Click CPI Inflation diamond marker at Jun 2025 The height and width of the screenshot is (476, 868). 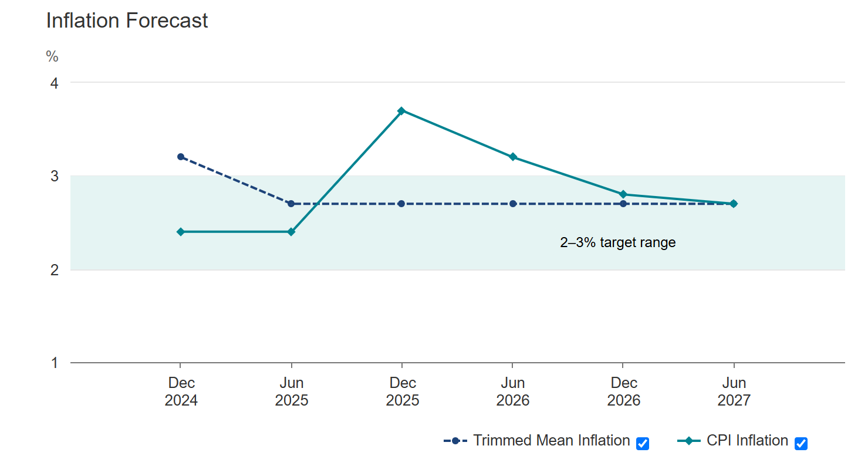point(291,232)
